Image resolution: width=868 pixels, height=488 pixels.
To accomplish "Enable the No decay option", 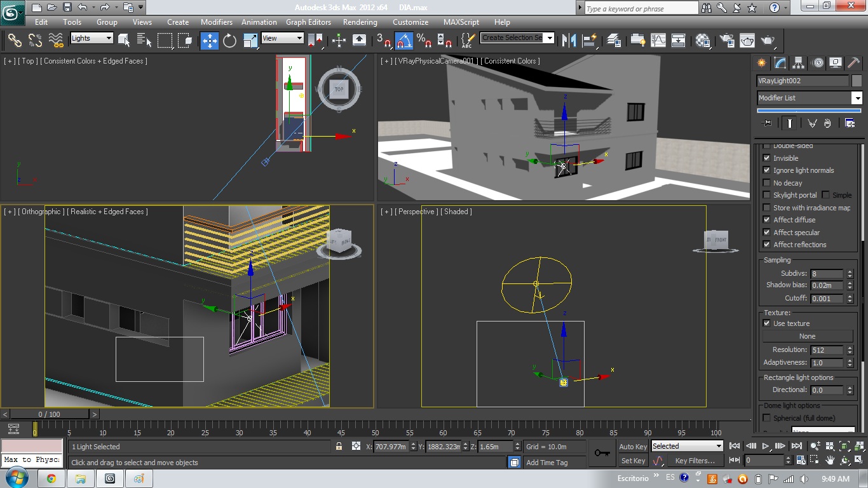I will coord(766,183).
